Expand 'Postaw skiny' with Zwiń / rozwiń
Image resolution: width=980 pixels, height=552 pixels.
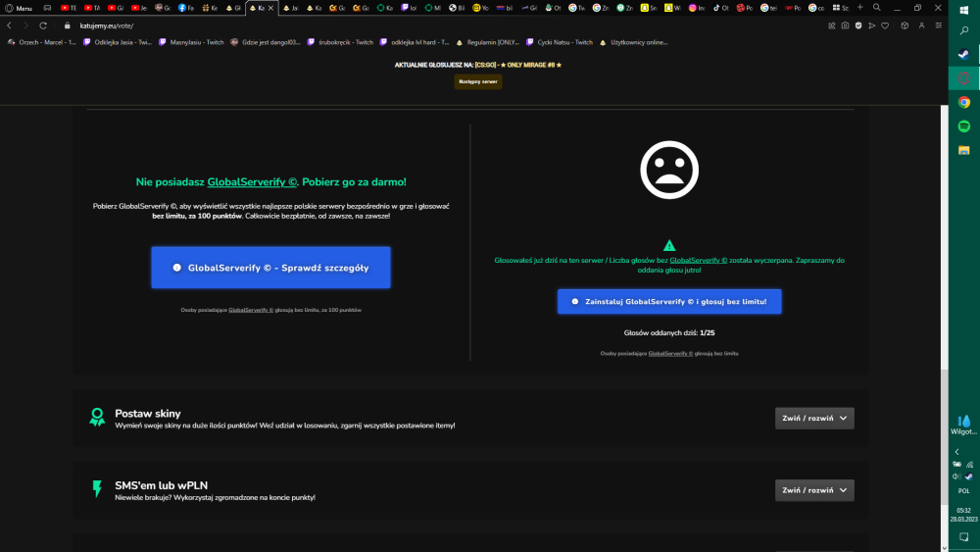tap(814, 419)
